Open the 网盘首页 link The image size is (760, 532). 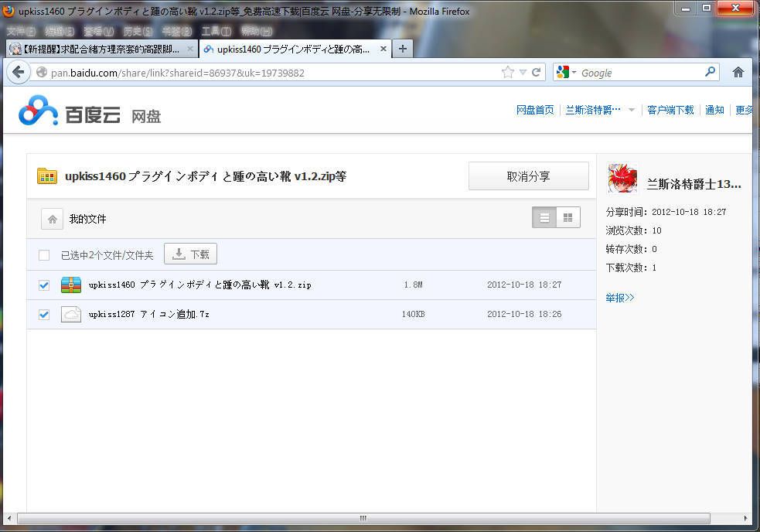pos(534,110)
